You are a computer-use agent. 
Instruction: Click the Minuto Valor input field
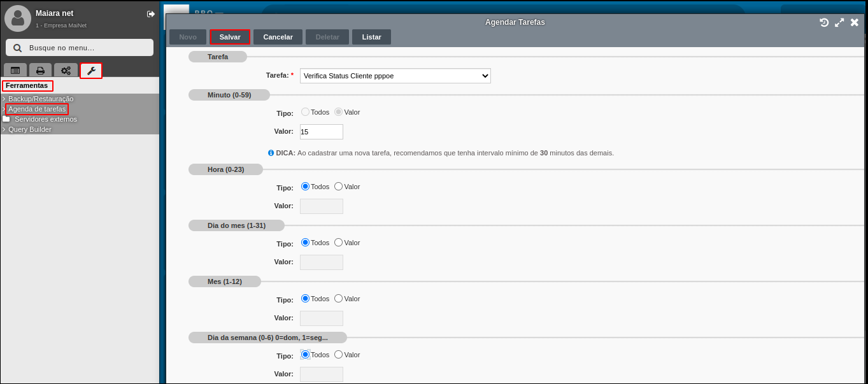pos(321,132)
